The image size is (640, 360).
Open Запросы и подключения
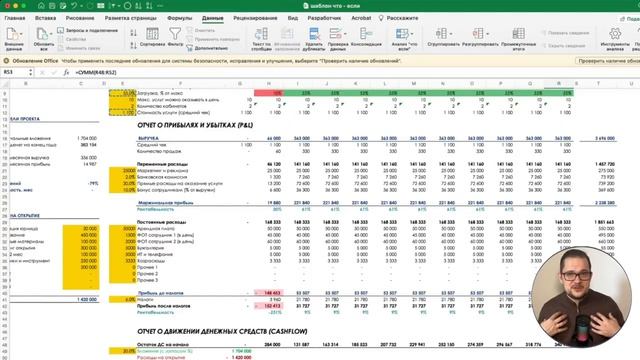tap(87, 30)
